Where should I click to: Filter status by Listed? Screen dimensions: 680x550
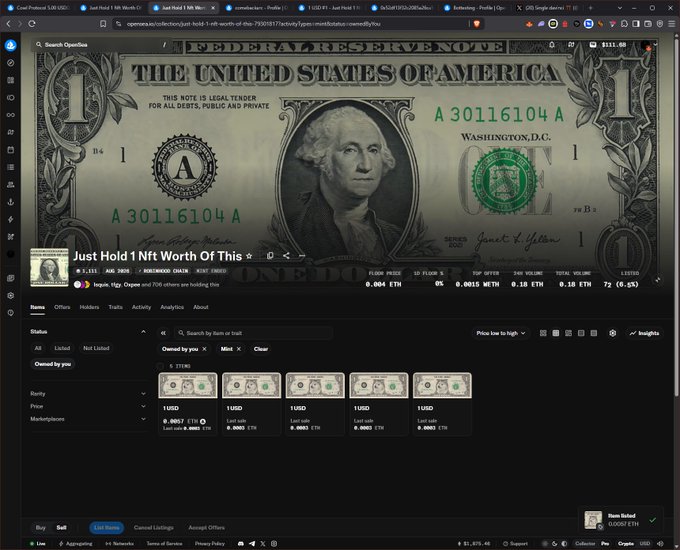click(62, 348)
